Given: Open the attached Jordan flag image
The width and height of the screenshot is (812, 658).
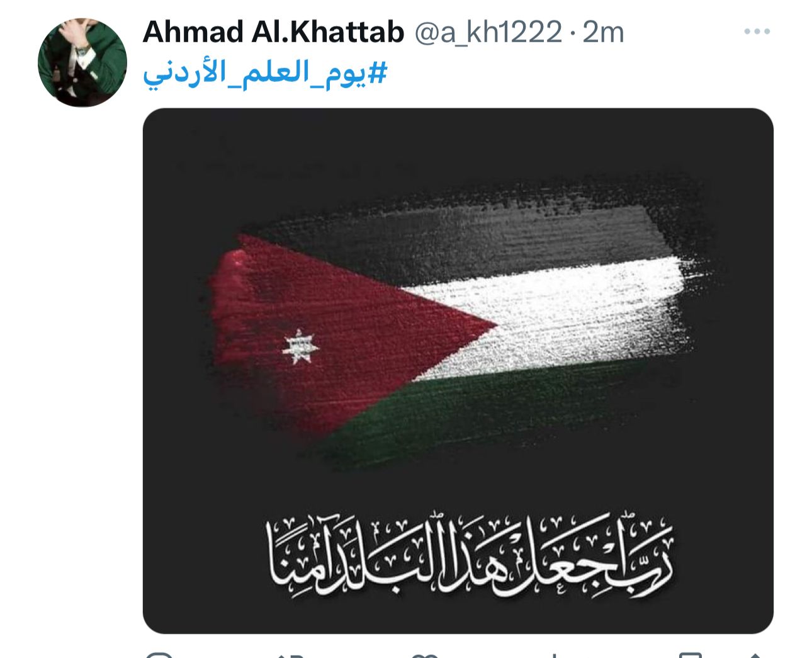Looking at the screenshot, I should pyautogui.click(x=458, y=371).
